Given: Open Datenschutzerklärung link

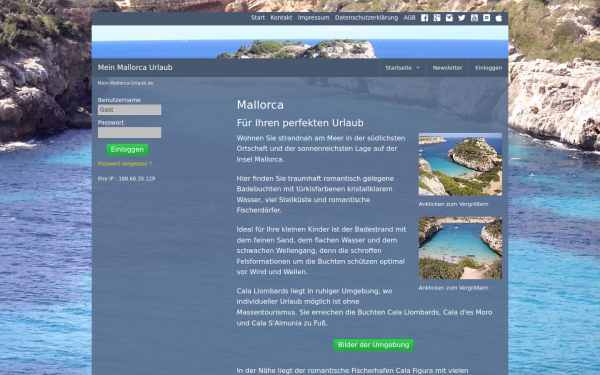Looking at the screenshot, I should (x=366, y=18).
